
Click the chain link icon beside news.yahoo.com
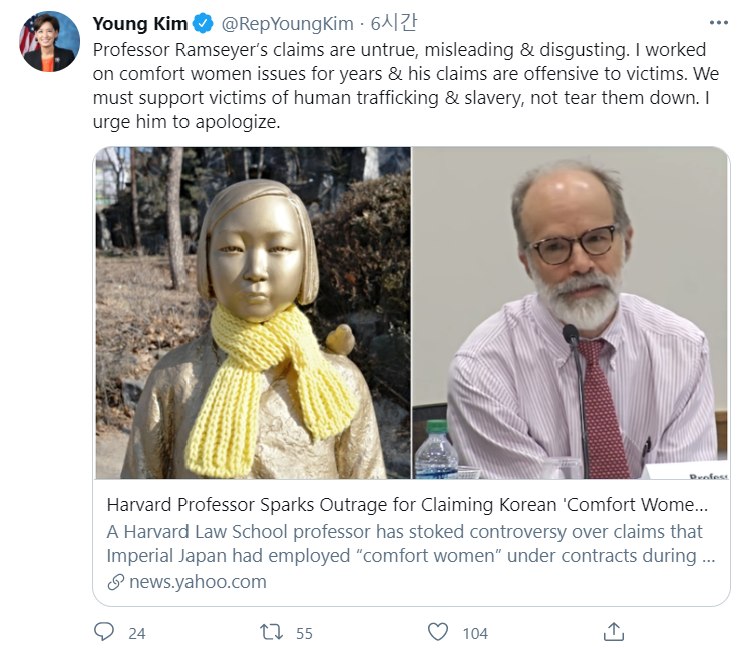pyautogui.click(x=114, y=582)
